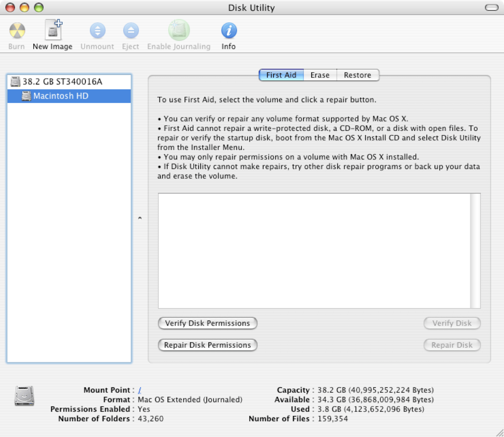The width and height of the screenshot is (504, 437).
Task: Click the toolbar toggle pill button
Action: 492,8
